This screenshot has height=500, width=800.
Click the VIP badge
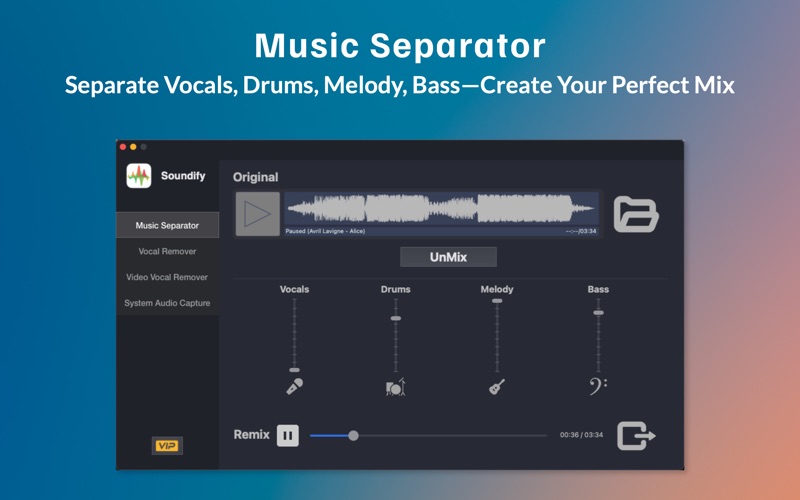pos(167,446)
